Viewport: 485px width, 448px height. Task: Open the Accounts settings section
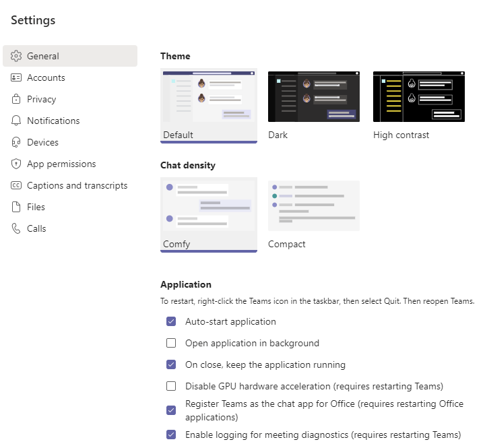pos(70,77)
